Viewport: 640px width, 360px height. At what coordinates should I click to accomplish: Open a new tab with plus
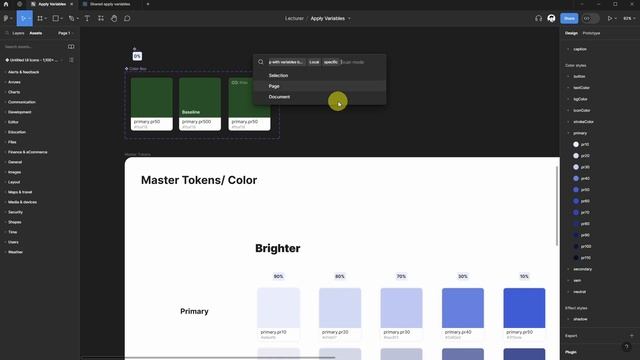coord(148,4)
